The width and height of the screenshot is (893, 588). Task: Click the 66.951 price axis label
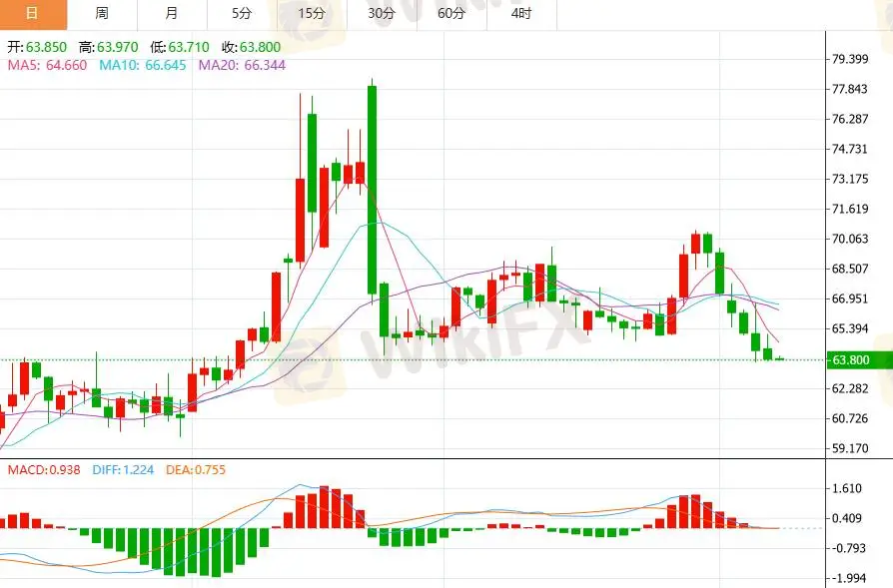tap(850, 298)
